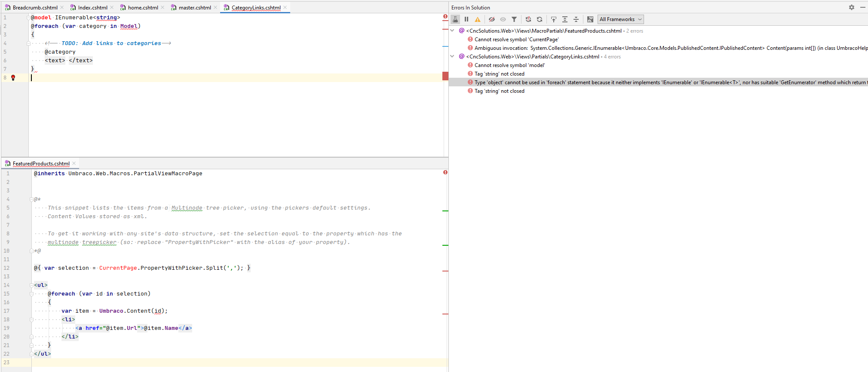This screenshot has width=868, height=372.
Task: Place cursor on 'CurrentPage' in FeaturedProducts code
Action: point(118,268)
